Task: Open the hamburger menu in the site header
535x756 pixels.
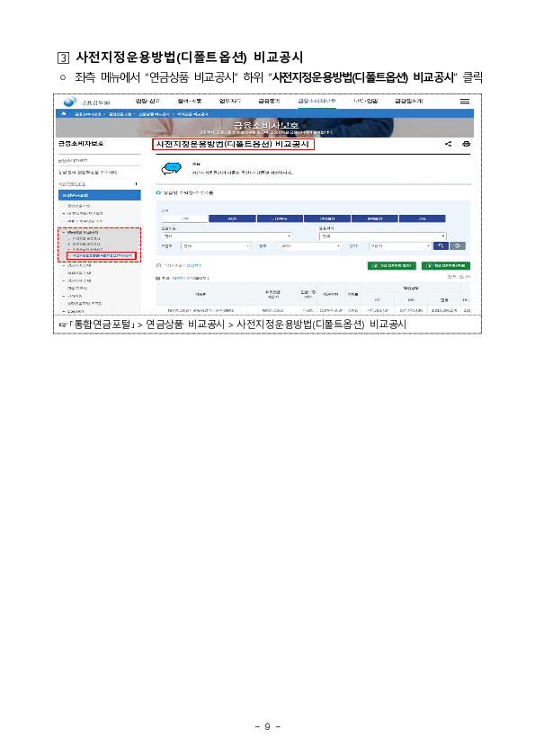Action: (x=465, y=102)
